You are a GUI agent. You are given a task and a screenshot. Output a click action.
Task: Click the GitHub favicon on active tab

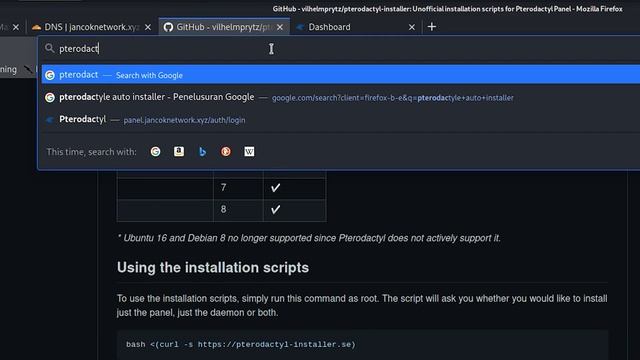click(x=168, y=27)
